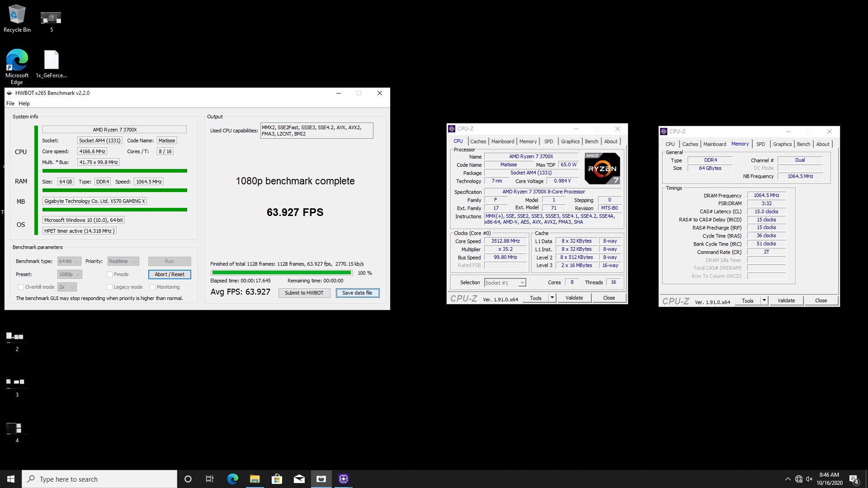Show hidden system tray icons
The width and height of the screenshot is (868, 488).
click(788, 479)
